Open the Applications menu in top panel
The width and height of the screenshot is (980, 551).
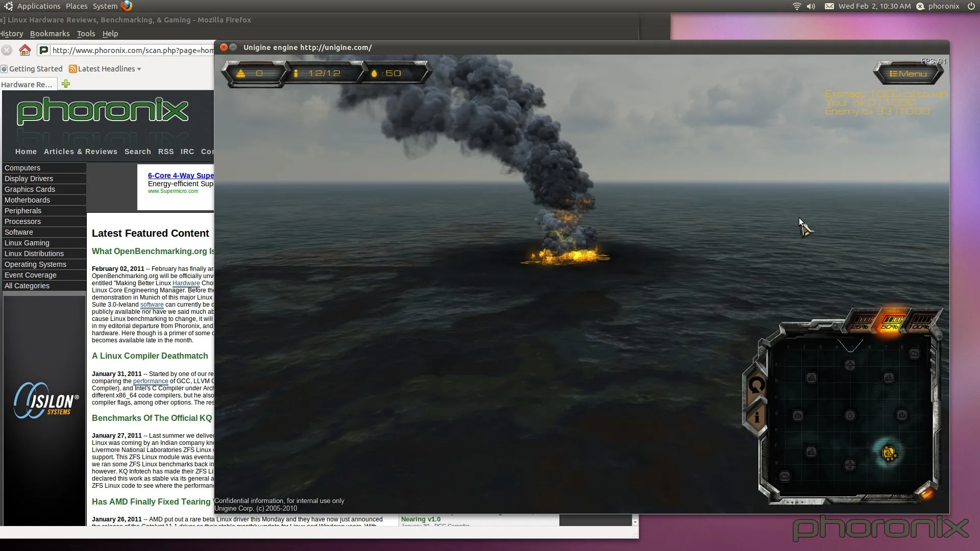click(x=39, y=6)
